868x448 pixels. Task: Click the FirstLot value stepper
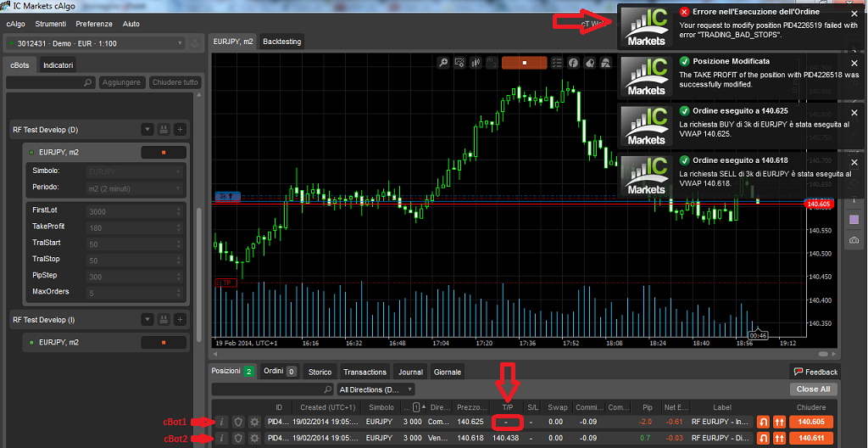(178, 211)
